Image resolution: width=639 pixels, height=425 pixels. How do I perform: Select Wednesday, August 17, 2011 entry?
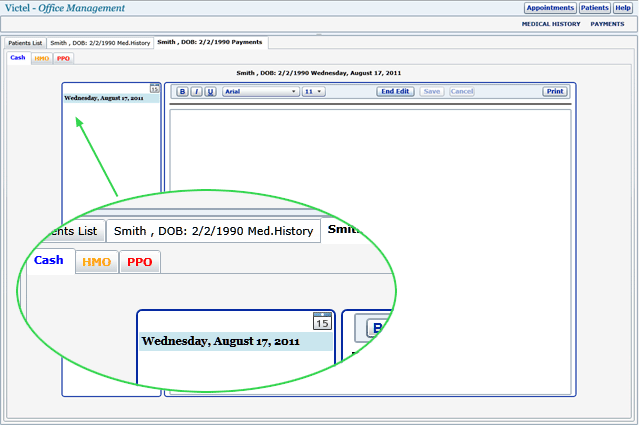(111, 98)
